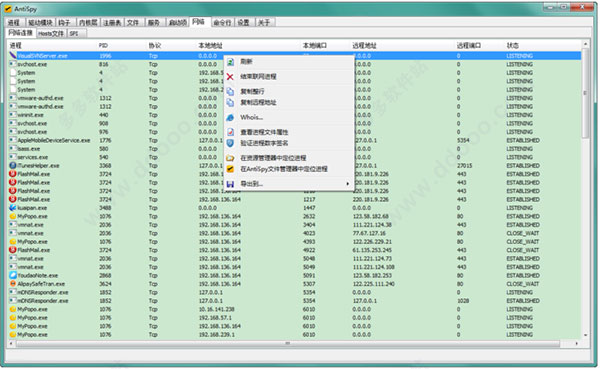Select remote address 122.225.111.240 cell
The height and width of the screenshot is (369, 600).
373,284
